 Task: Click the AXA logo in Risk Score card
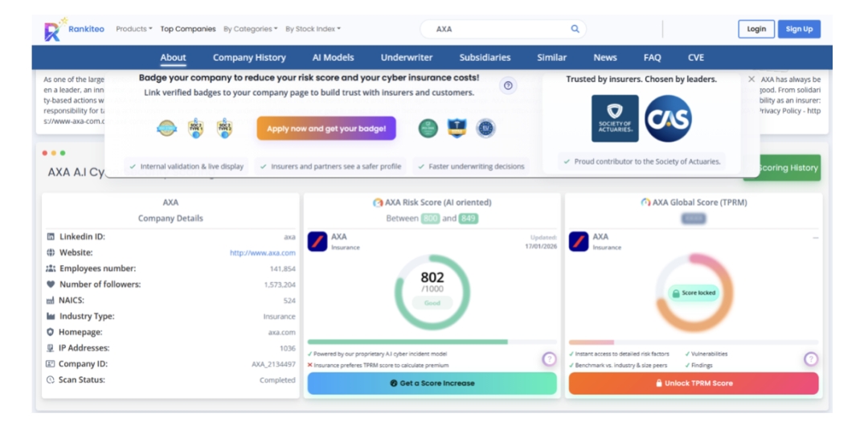pos(317,241)
